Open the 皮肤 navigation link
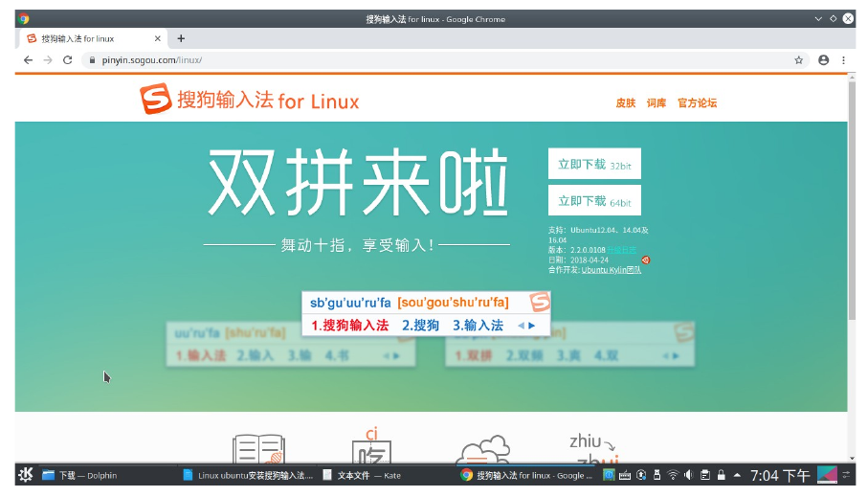Screen dimensions: 868x497 click(626, 103)
